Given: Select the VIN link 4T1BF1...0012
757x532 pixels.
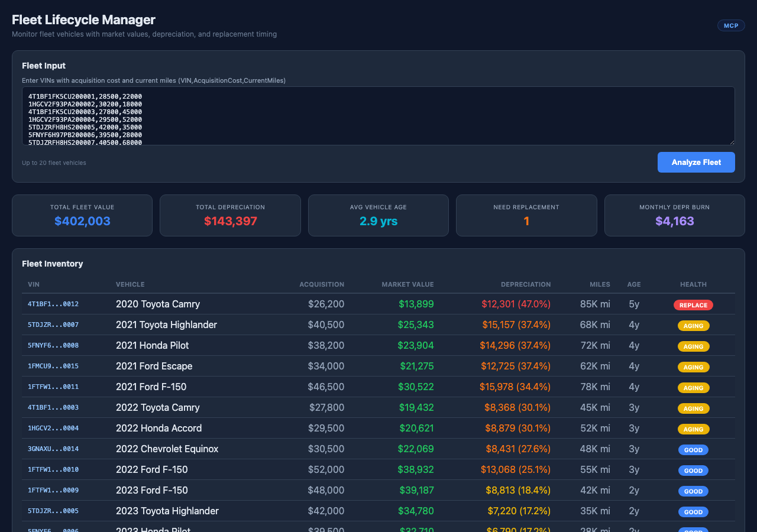Looking at the screenshot, I should [53, 304].
